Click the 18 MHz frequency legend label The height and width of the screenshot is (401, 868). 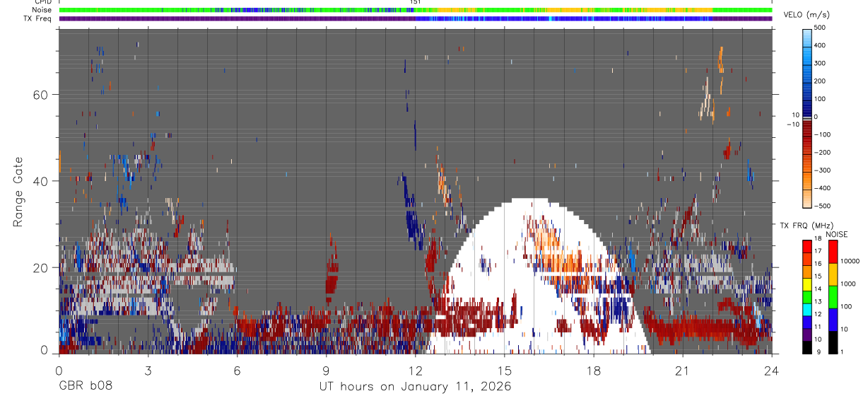coord(818,240)
